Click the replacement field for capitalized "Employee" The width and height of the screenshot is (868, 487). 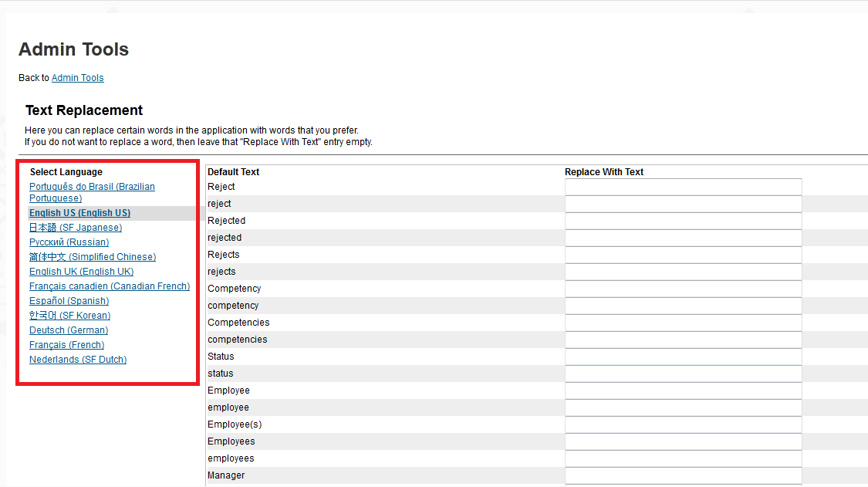click(x=683, y=391)
